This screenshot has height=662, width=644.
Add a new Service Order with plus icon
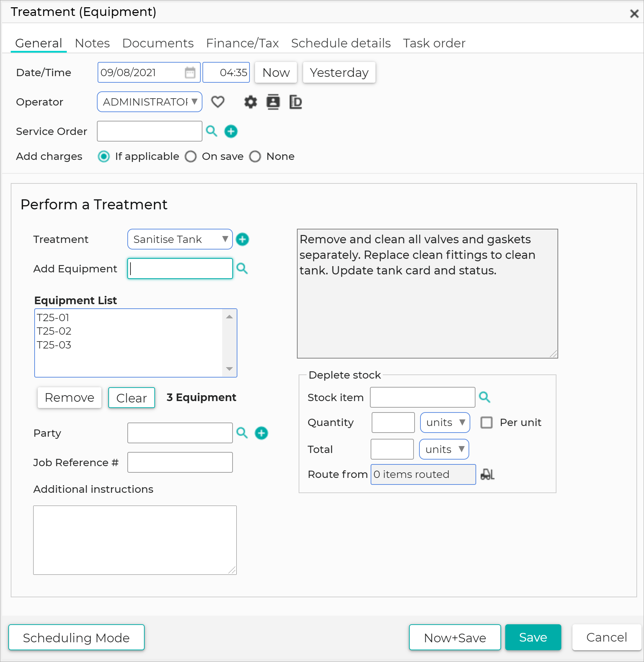[231, 132]
